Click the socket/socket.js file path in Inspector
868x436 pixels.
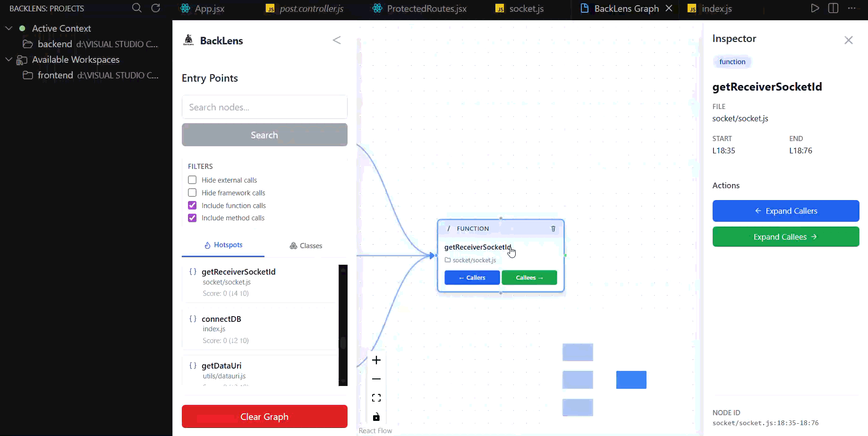[740, 118]
